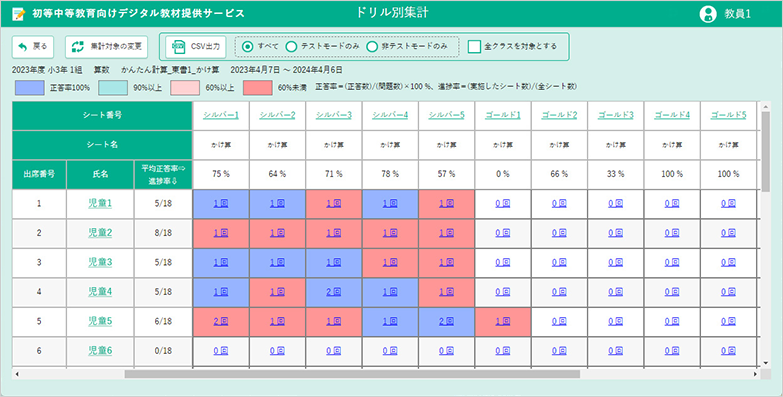
Task: Open the シルバー1 sheet link
Action: 221,115
